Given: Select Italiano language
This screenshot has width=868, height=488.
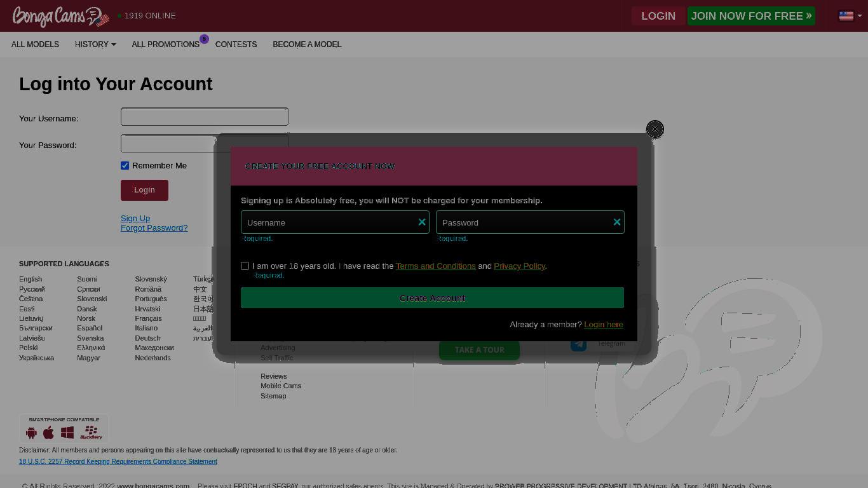Looking at the screenshot, I should [146, 328].
